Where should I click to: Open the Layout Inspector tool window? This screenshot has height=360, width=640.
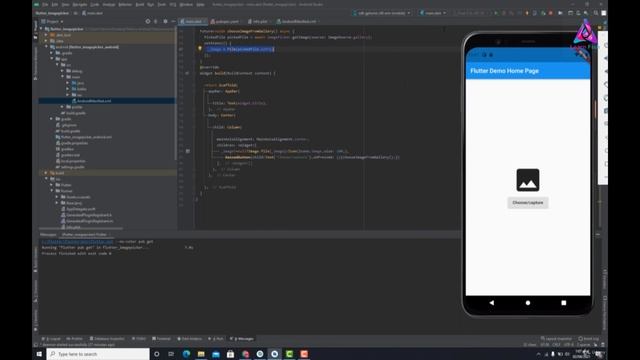tap(556, 339)
